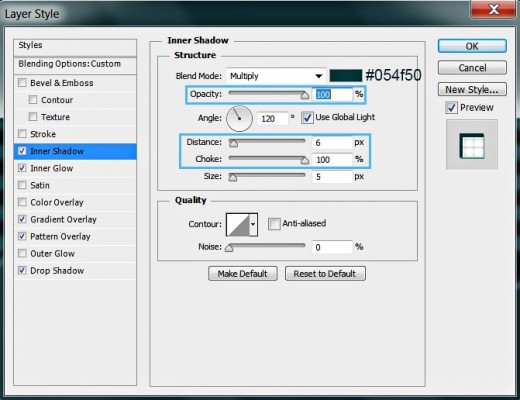Toggle the Use Global Light checkbox
520x400 pixels.
click(x=307, y=118)
